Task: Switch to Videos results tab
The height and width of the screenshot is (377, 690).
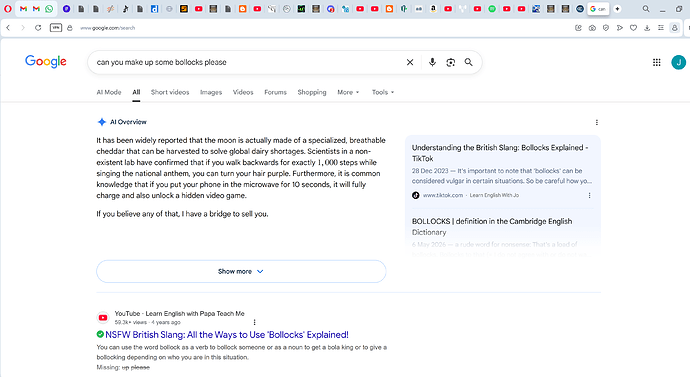Action: (x=243, y=92)
